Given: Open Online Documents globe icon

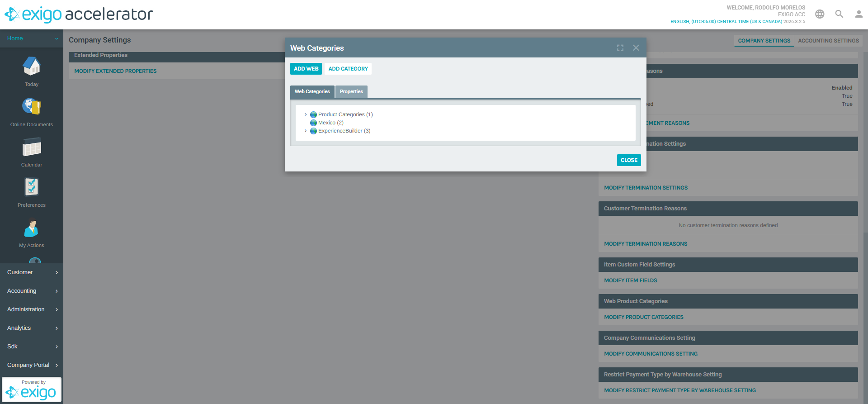Looking at the screenshot, I should [32, 107].
